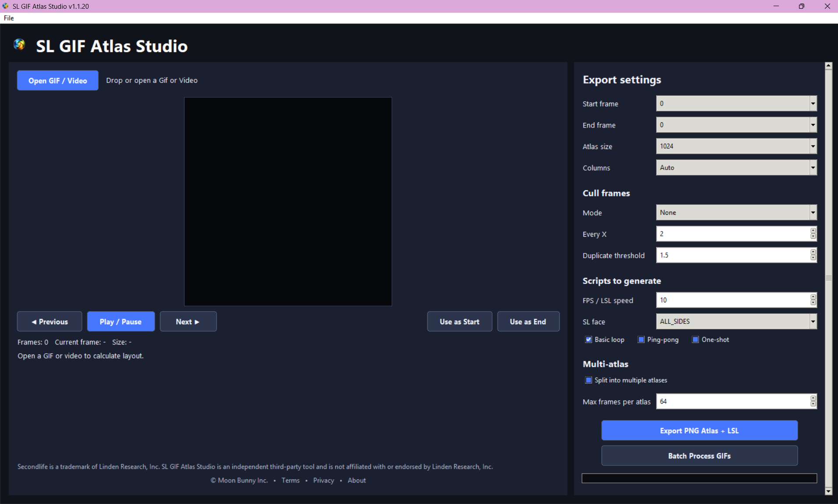Click the GIF preview canvas
Viewport: 838px width, 504px height.
tap(288, 202)
